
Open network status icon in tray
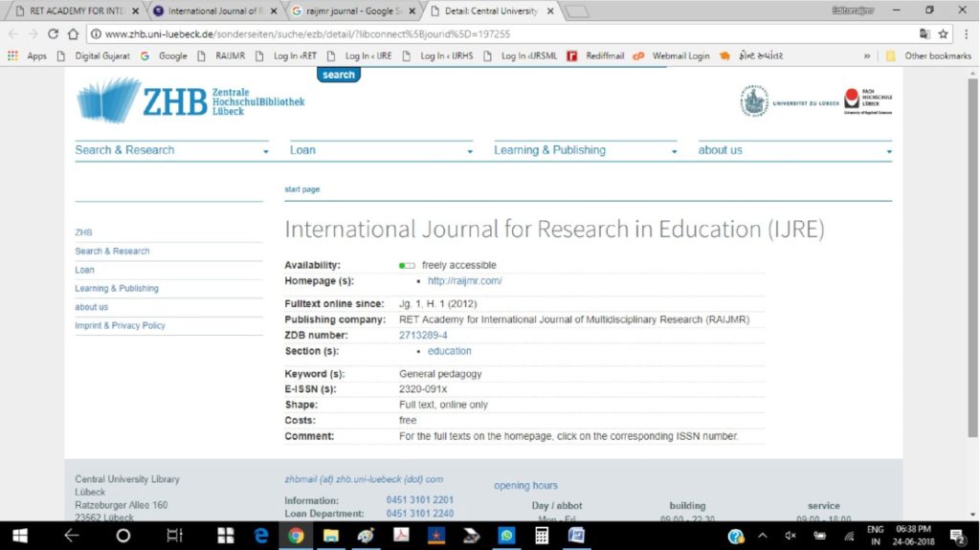(848, 536)
